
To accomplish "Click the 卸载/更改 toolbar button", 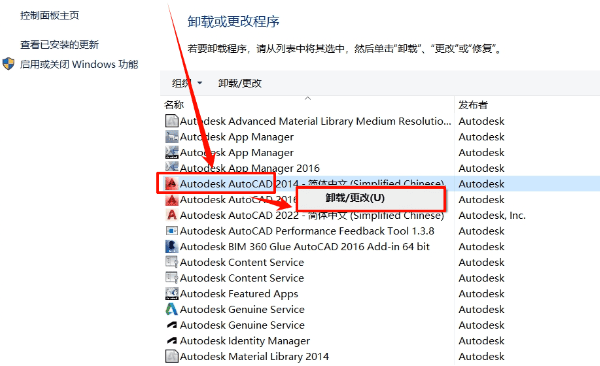I will coord(240,83).
